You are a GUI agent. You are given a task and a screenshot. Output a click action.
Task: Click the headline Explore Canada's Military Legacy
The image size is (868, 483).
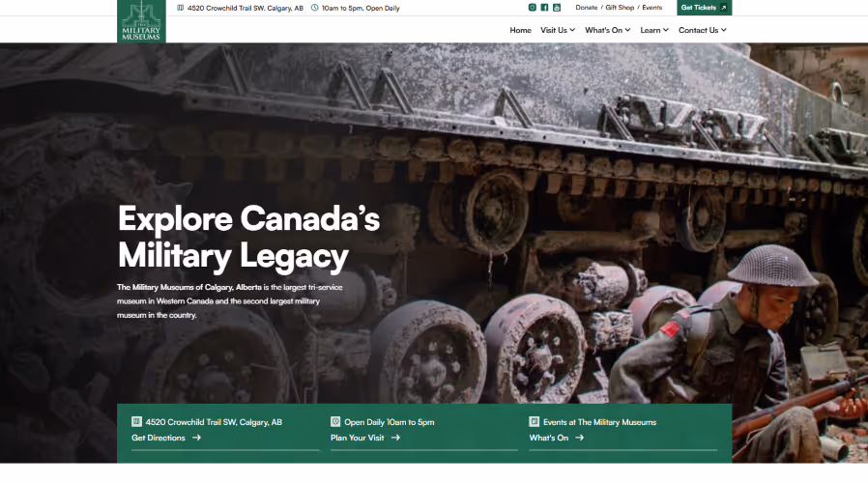coord(249,238)
